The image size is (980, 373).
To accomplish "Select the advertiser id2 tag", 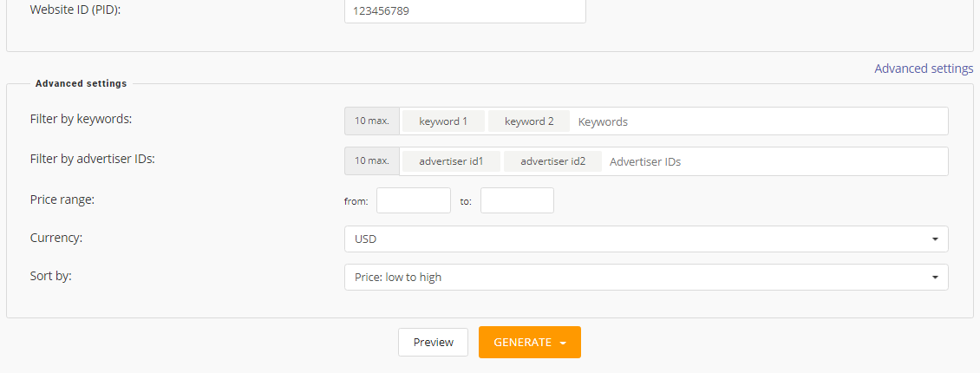I will [x=553, y=161].
